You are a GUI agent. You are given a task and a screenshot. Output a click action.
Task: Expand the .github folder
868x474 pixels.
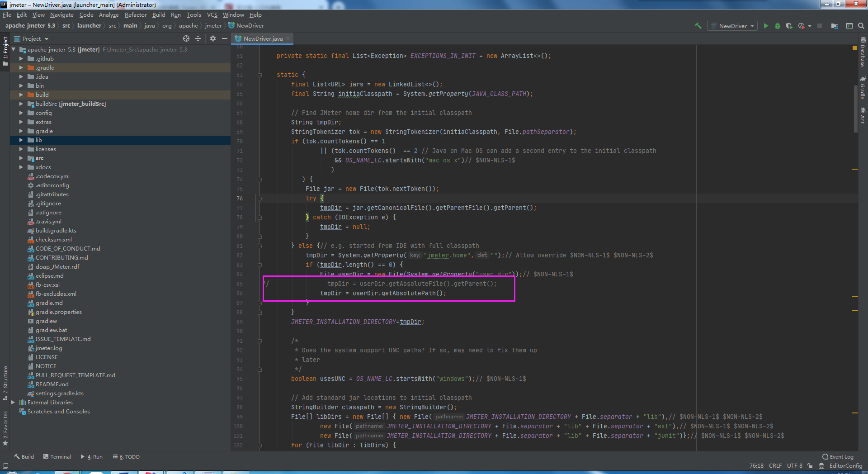pyautogui.click(x=21, y=59)
